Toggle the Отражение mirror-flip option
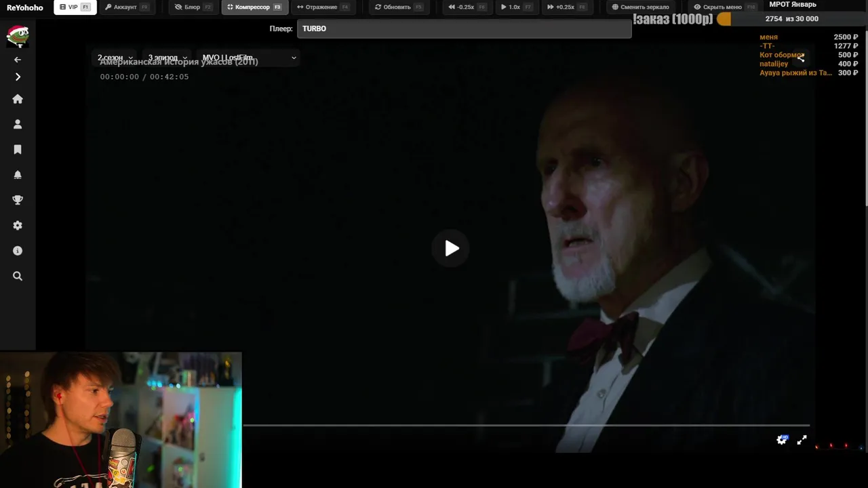Screen dimensions: 868x488 point(323,7)
